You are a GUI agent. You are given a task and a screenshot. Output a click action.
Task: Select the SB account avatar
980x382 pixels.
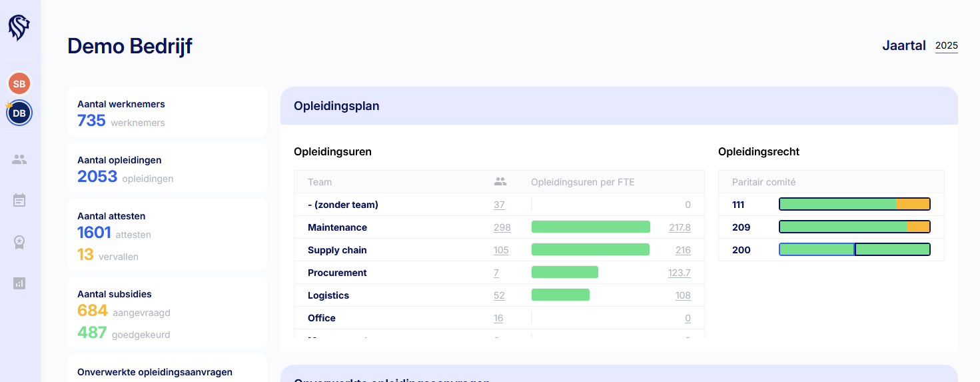tap(19, 84)
